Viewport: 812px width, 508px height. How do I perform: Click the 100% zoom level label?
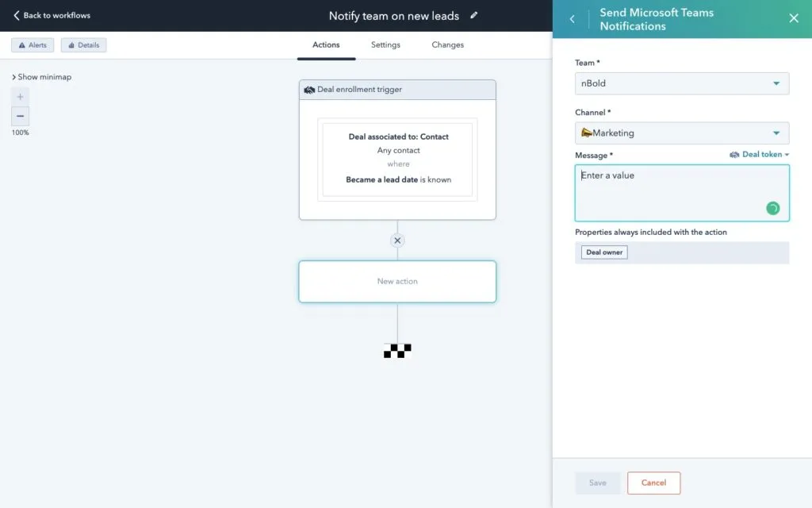tap(20, 133)
